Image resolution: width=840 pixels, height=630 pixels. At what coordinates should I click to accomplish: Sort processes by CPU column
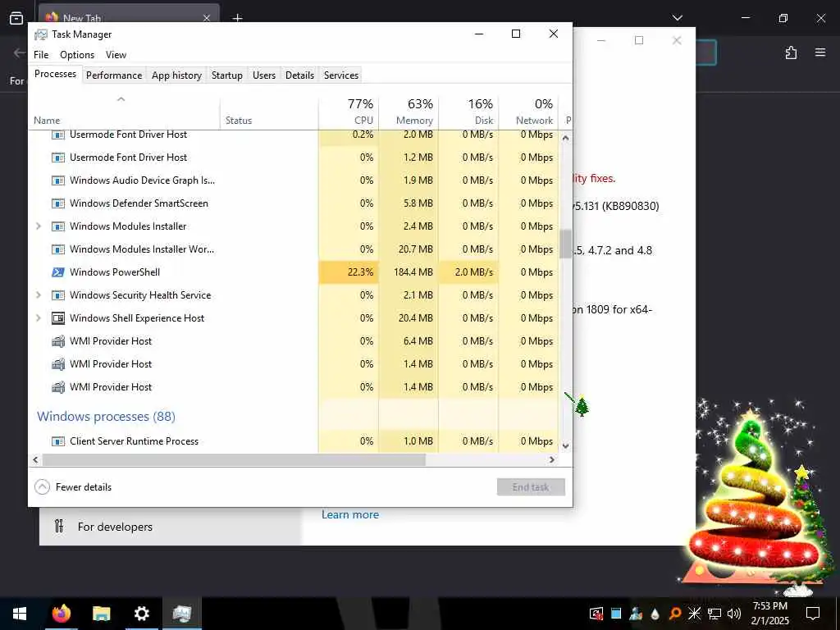[349, 112]
